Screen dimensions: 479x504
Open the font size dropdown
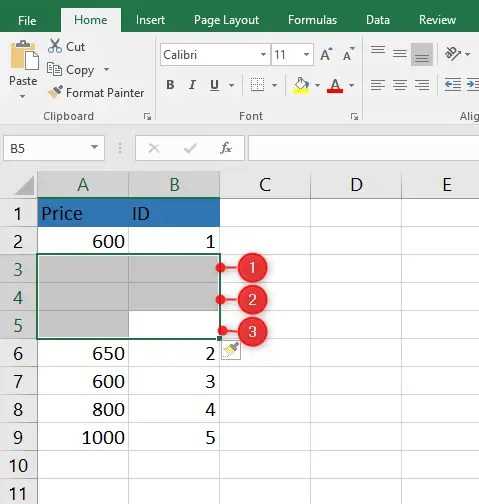(306, 54)
